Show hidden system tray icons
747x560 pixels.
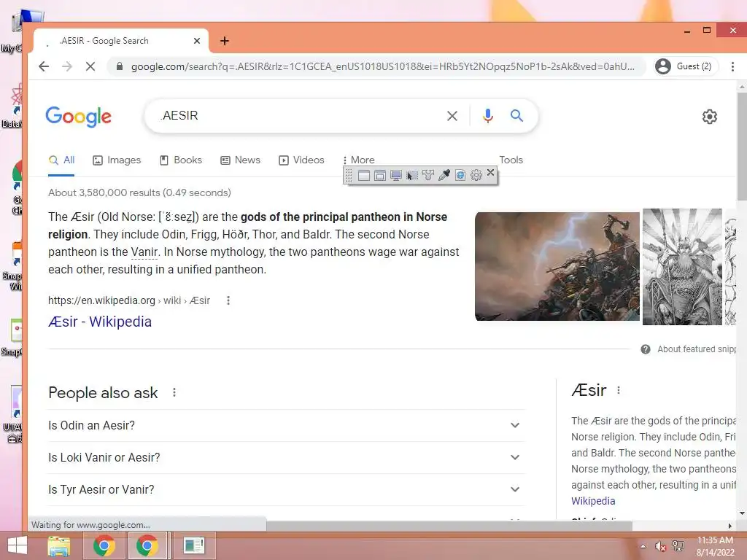coord(643,546)
